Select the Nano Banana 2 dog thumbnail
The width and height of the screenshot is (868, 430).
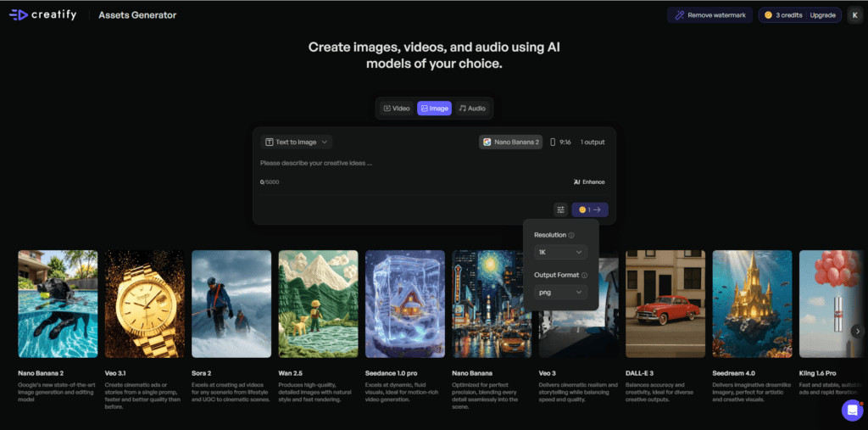coord(58,304)
